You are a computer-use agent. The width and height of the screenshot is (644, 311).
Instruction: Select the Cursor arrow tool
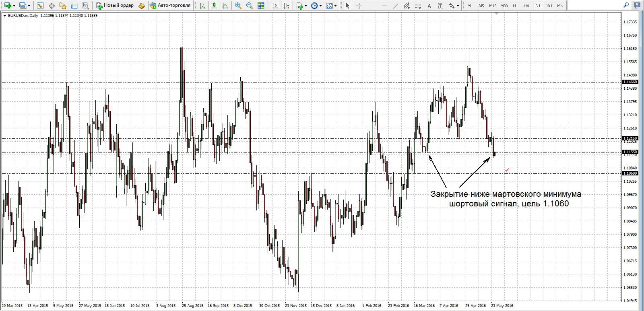[348, 6]
